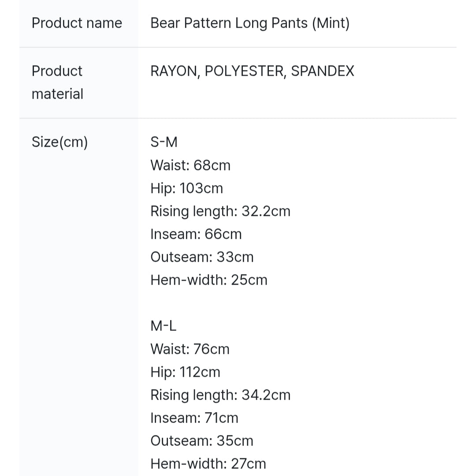Click the "Inseam: 71cm" measurement
Image resolution: width=476 pixels, height=476 pixels.
click(194, 418)
